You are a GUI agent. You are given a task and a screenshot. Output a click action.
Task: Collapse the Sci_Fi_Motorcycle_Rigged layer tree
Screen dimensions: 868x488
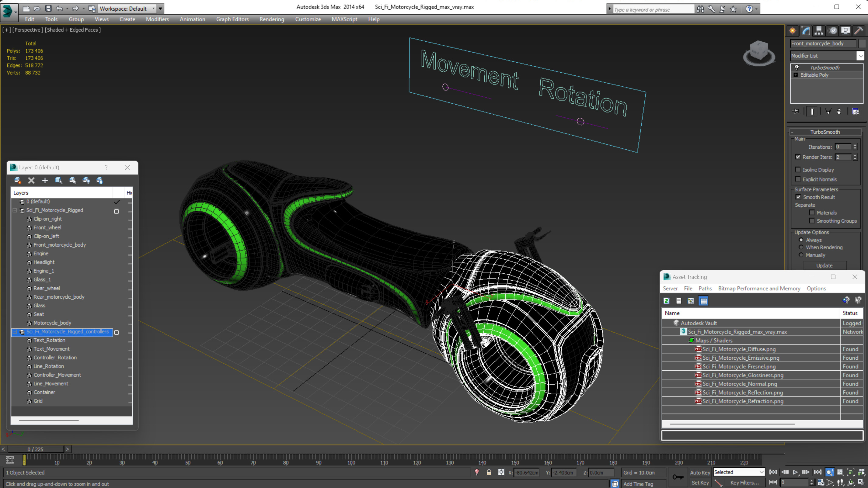[x=15, y=210]
